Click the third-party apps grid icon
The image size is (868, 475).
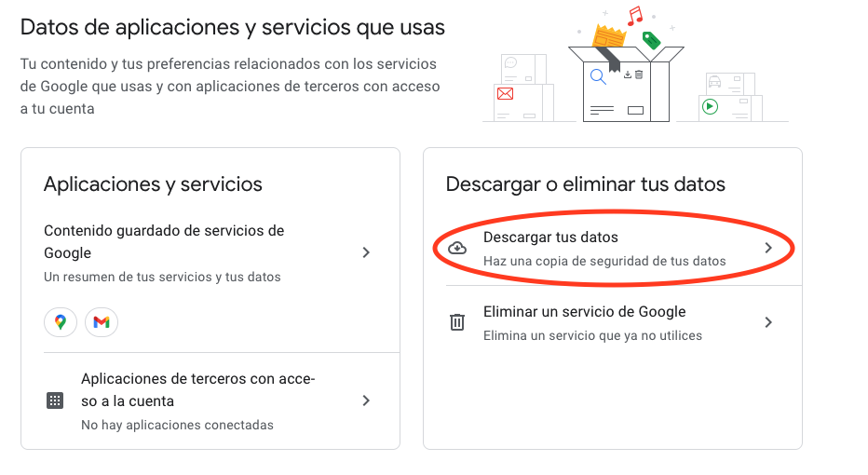click(55, 400)
